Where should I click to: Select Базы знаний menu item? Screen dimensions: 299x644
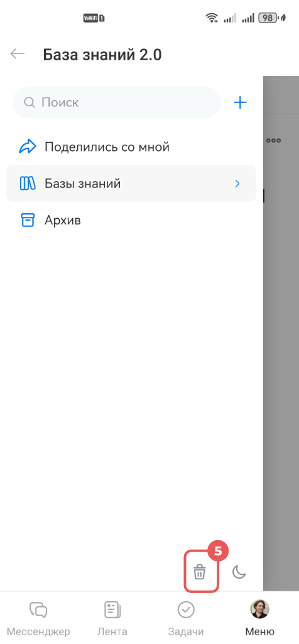(131, 184)
